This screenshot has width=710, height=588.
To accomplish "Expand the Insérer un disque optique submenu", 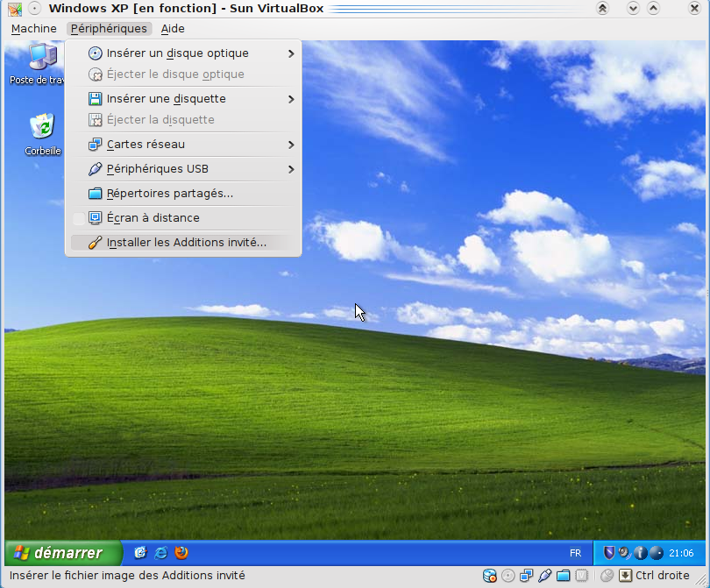I will point(290,53).
